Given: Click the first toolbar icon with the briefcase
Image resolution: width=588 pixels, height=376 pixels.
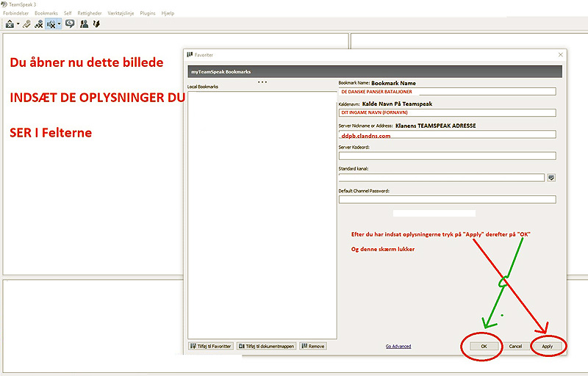Looking at the screenshot, I should click(x=10, y=23).
